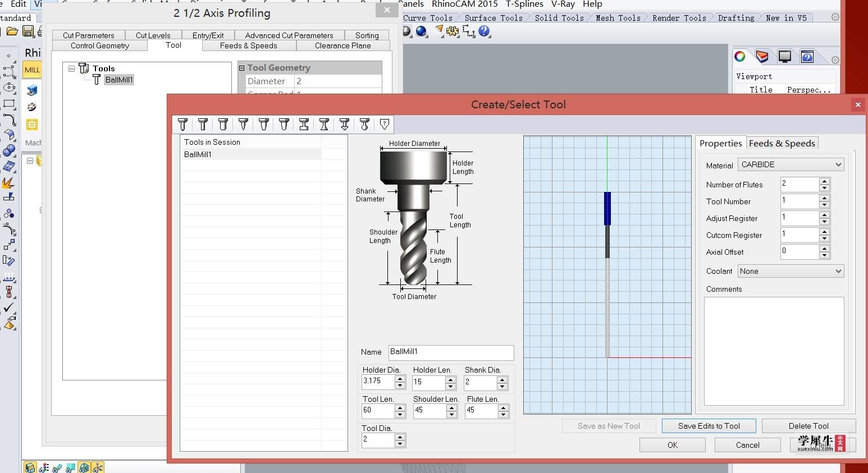The image size is (868, 473).
Task: Click the MILL button in RhinoCAM panel
Action: point(32,70)
